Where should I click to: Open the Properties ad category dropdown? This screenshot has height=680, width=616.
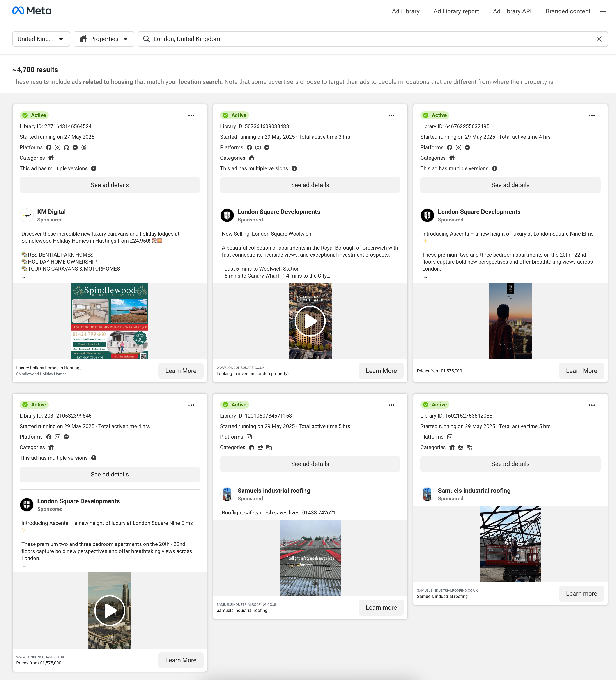tap(104, 39)
